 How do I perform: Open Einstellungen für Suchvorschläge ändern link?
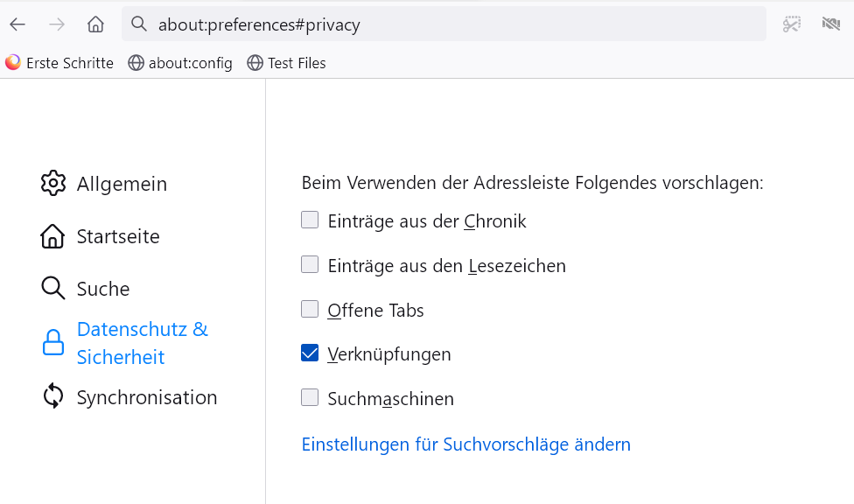(x=465, y=444)
